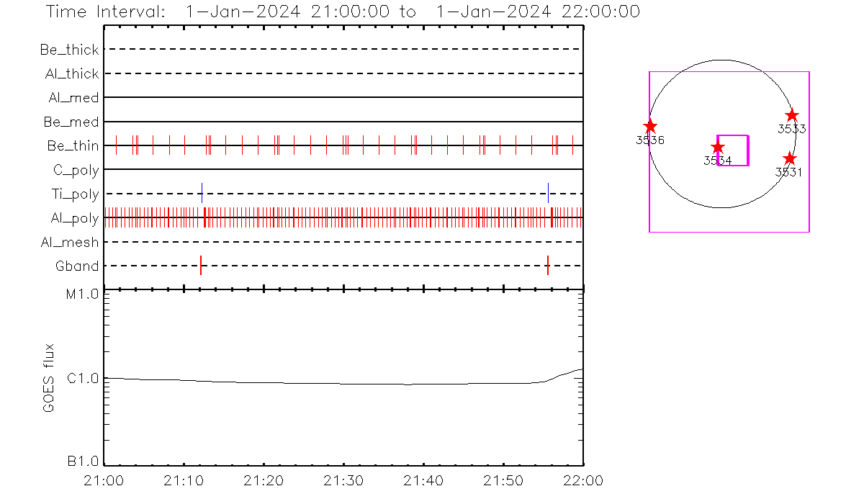Click the C1.0 flux axis label
The width and height of the screenshot is (864, 504).
pos(84,378)
